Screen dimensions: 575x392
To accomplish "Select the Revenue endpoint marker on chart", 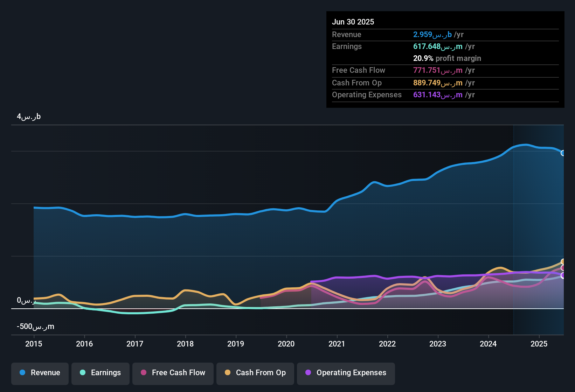I will [563, 153].
